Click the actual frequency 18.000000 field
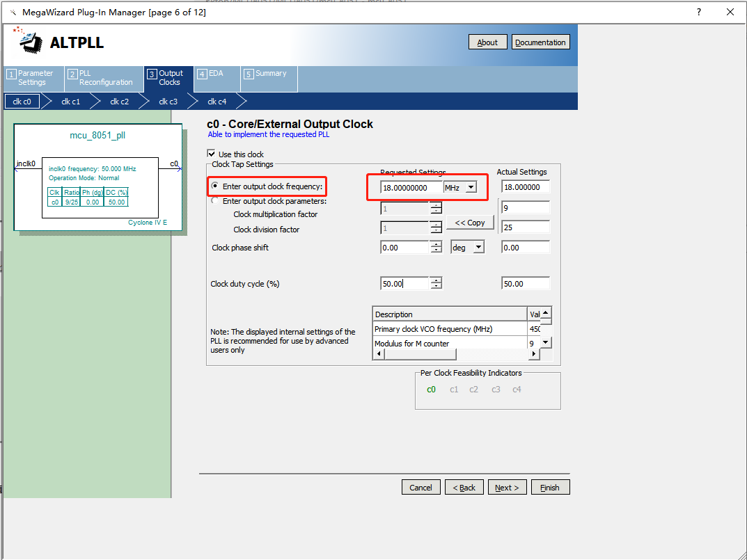 tap(526, 187)
